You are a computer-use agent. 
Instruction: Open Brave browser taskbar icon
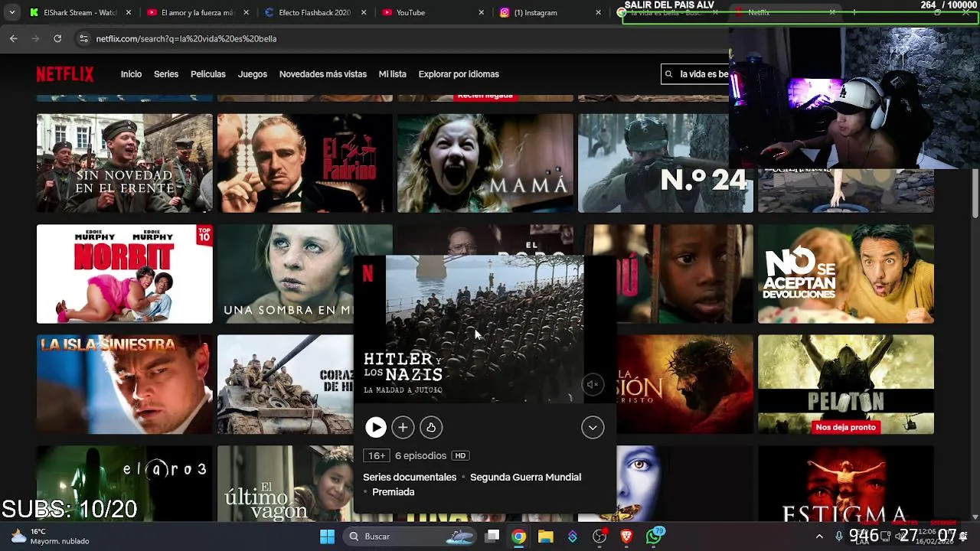[626, 536]
